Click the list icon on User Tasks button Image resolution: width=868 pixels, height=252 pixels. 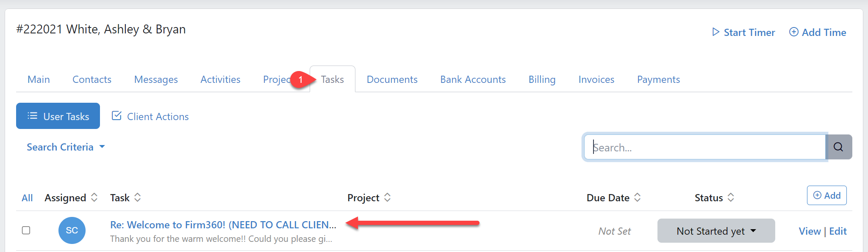(x=33, y=116)
